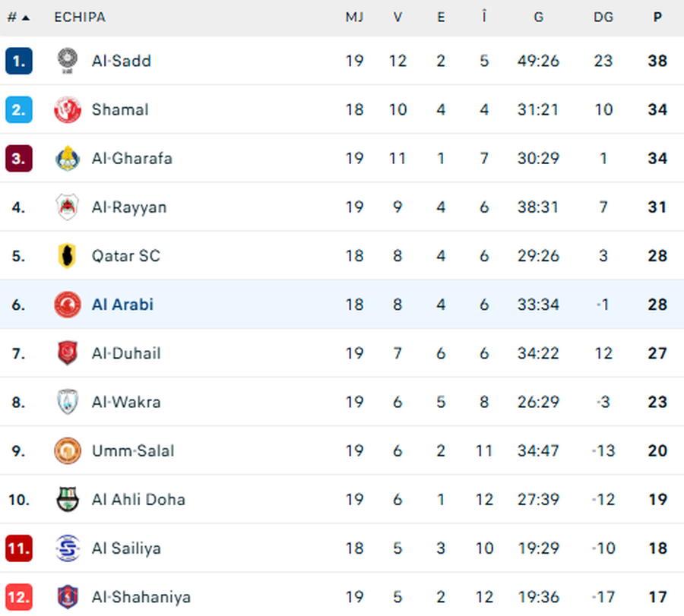Click the ECHIPA column header
The image size is (684, 616).
[80, 17]
